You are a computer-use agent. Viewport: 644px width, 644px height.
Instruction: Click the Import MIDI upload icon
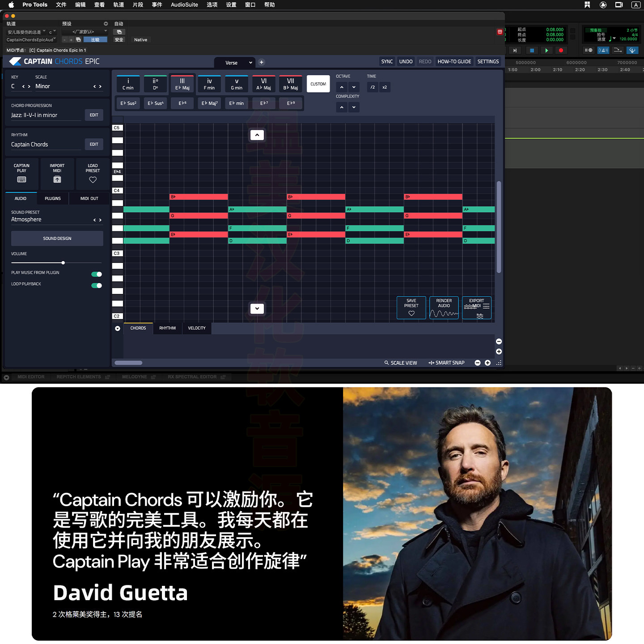(x=57, y=179)
